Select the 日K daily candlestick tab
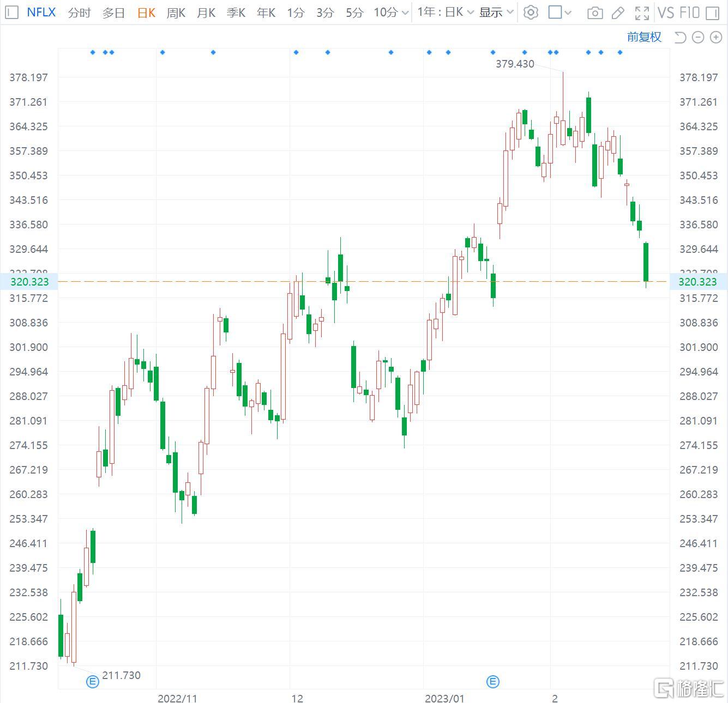728x703 pixels. tap(146, 12)
